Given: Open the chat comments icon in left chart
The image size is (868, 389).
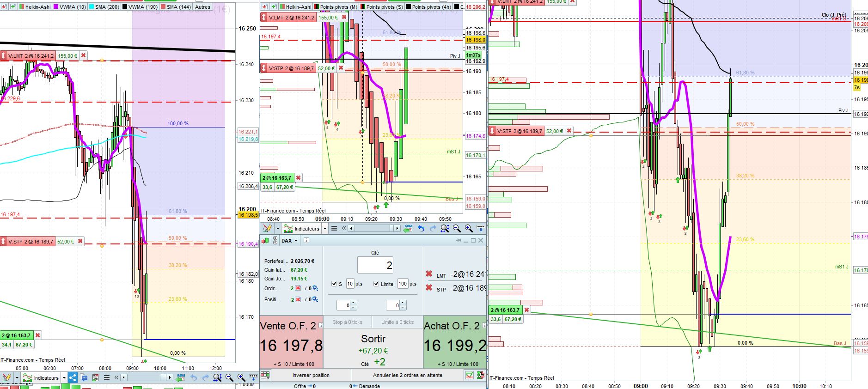Looking at the screenshot, I should pyautogui.click(x=84, y=377).
